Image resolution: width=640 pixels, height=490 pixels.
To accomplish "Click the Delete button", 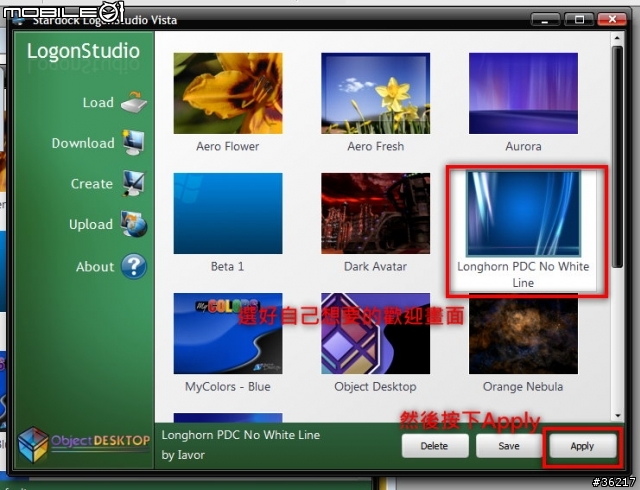I will [435, 446].
